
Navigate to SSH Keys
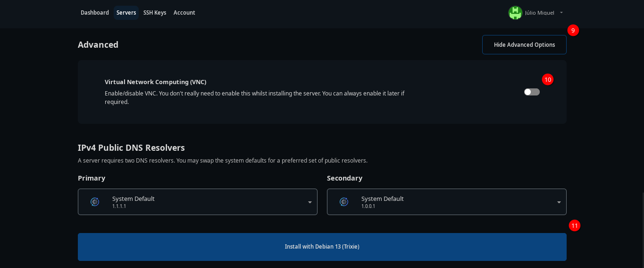pos(155,13)
